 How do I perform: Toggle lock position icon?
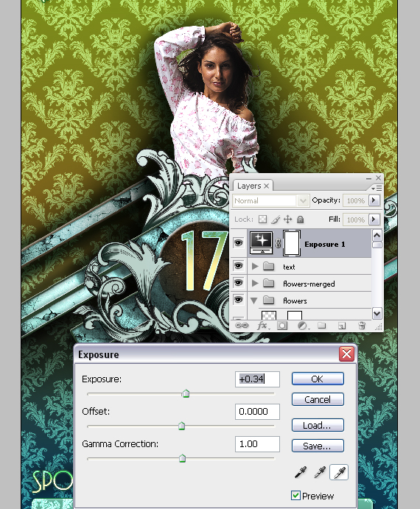288,220
